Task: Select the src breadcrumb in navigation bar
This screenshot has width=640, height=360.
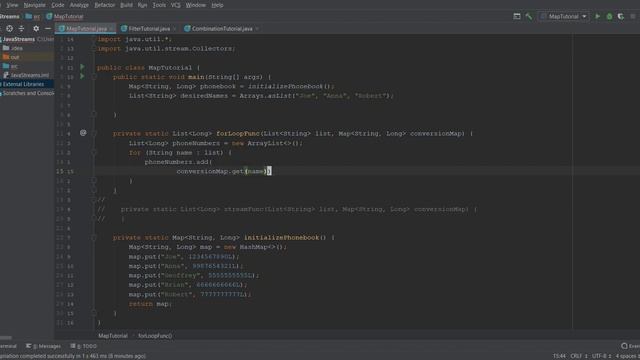Action: pyautogui.click(x=33, y=16)
